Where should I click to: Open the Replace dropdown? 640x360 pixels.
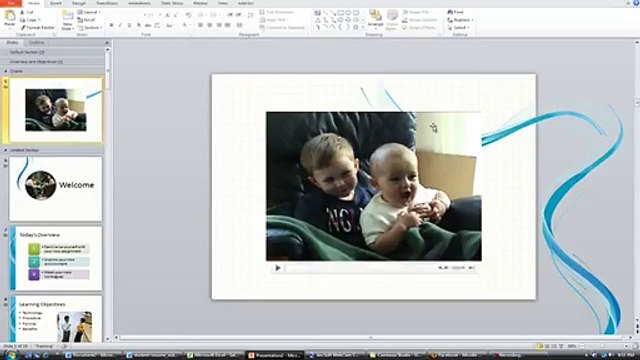[x=460, y=20]
